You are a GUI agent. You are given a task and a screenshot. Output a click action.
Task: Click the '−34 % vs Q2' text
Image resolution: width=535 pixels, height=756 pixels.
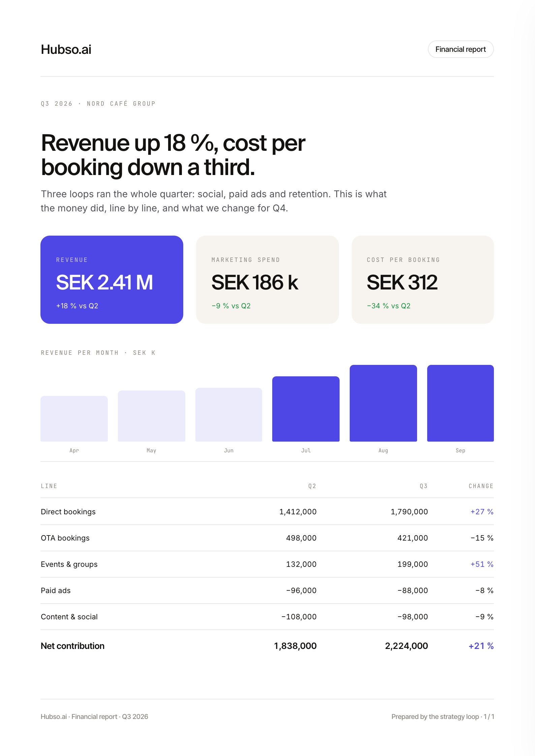pyautogui.click(x=388, y=306)
